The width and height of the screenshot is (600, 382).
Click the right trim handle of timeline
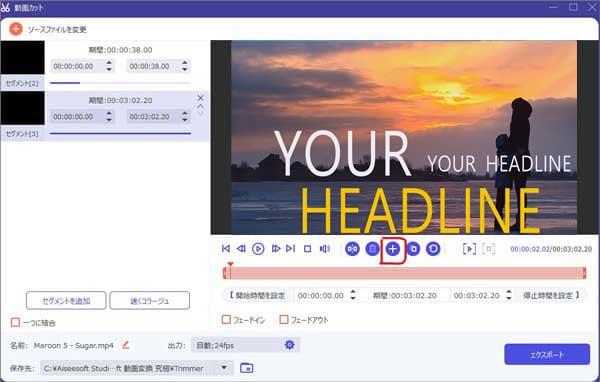pyautogui.click(x=584, y=273)
